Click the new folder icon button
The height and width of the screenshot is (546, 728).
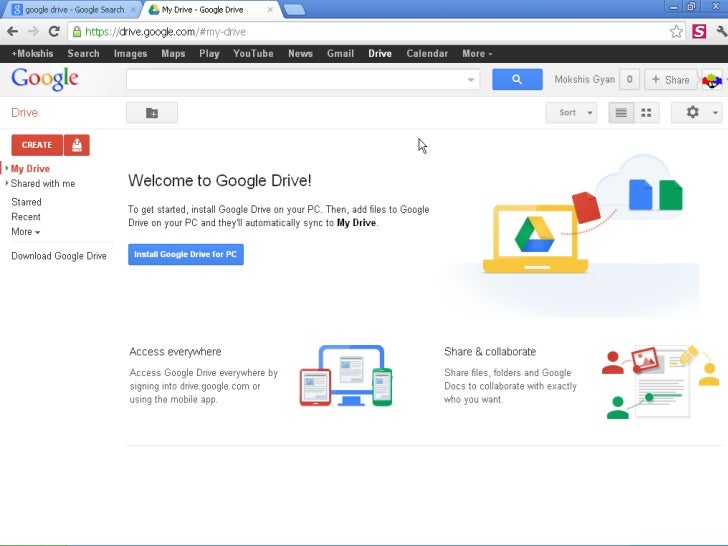152,113
